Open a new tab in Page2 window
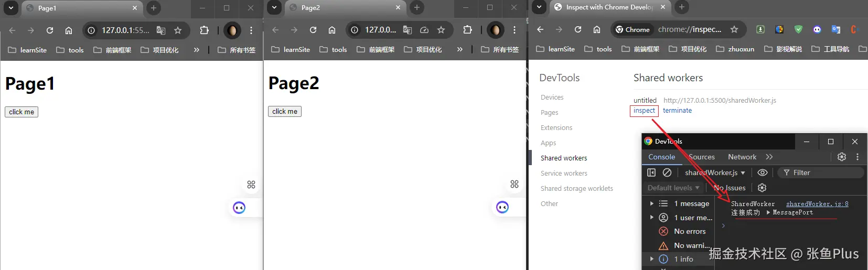 (x=416, y=7)
